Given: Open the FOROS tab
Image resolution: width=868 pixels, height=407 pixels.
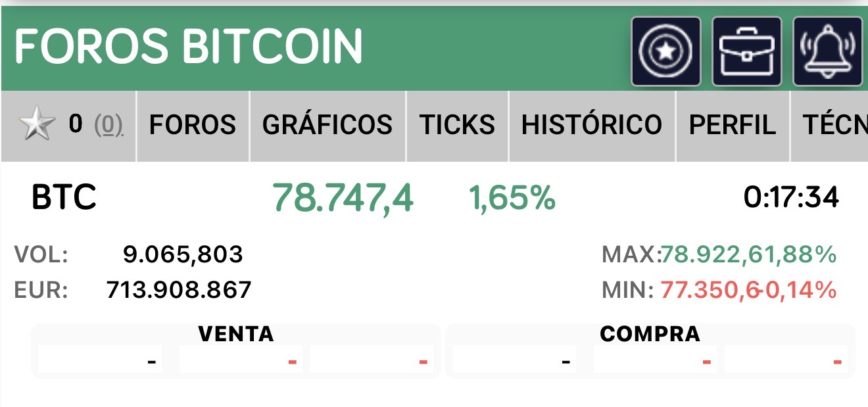Looking at the screenshot, I should coord(193,125).
